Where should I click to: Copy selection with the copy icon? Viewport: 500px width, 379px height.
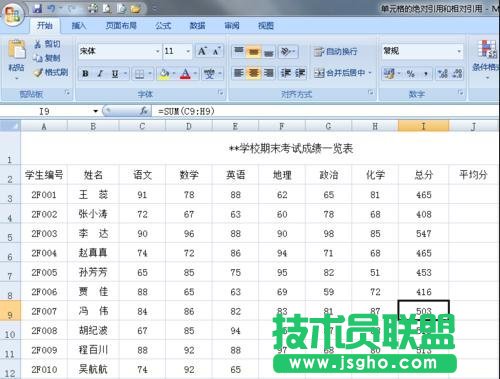[x=47, y=58]
